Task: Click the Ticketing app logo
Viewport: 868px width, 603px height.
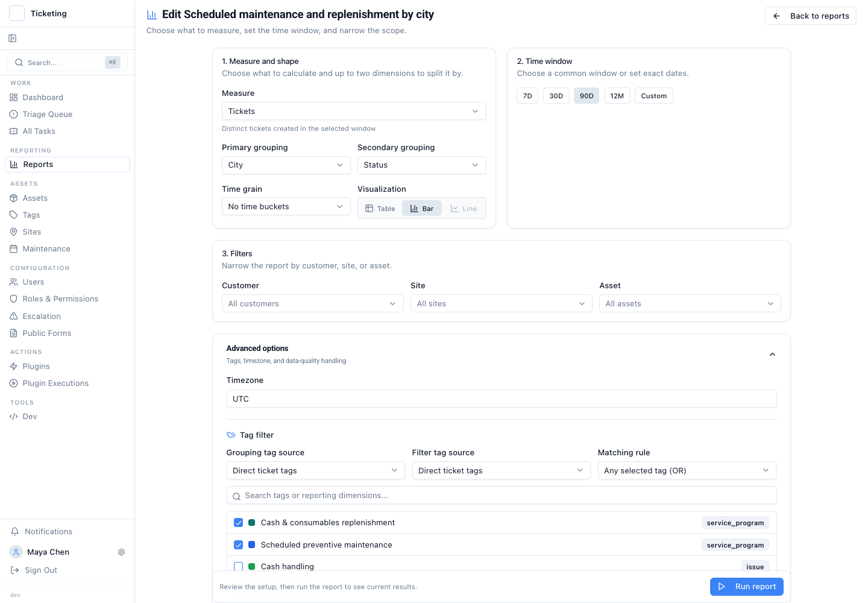Action: 17,13
